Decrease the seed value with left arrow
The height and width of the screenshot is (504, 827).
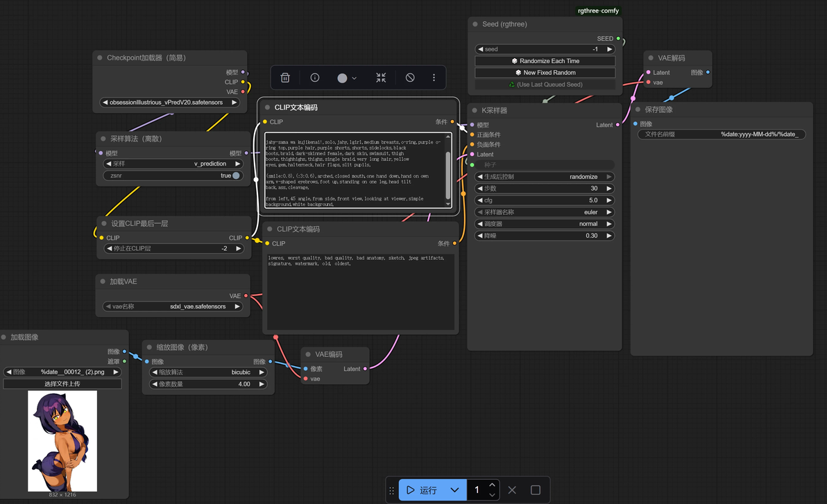(481, 49)
